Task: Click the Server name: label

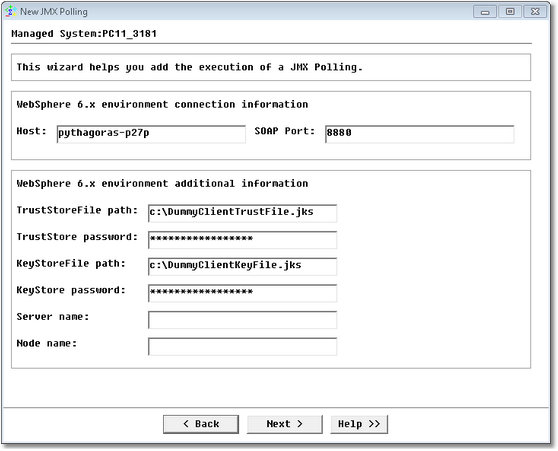Action: [53, 317]
